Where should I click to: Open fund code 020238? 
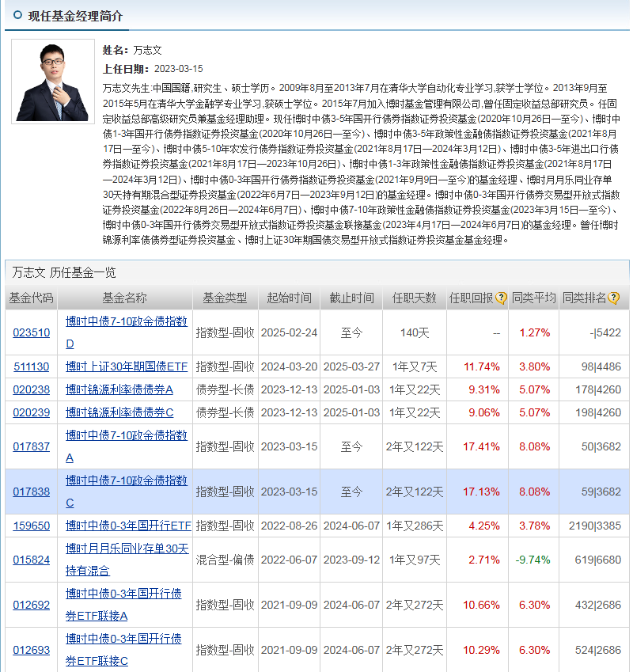(32, 389)
